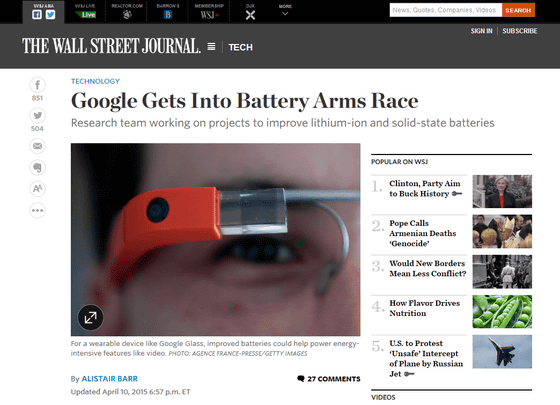Open WSJ Twitter icon in top bar
Image resolution: width=560 pixels, height=405 pixels.
click(x=50, y=15)
